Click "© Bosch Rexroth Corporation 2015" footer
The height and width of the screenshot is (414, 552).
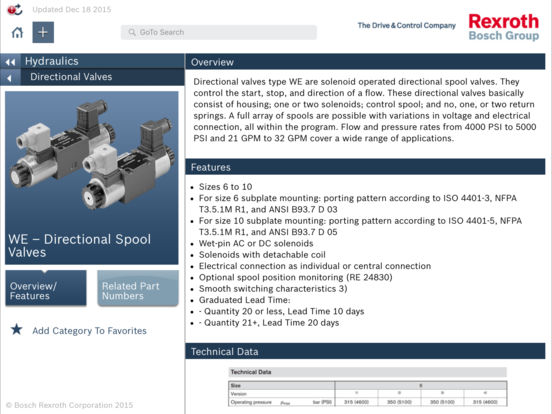69,405
